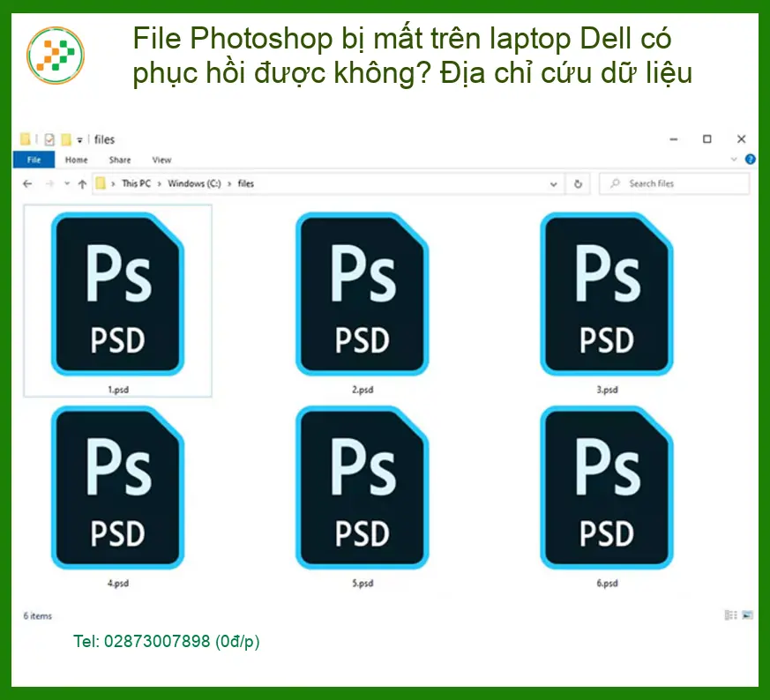
Task: Go up one folder level arrow
Action: click(82, 184)
